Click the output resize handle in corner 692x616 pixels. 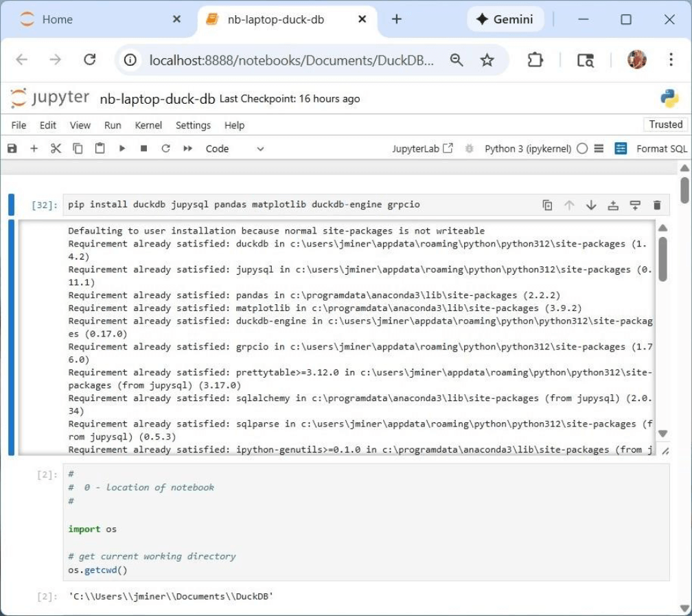tap(665, 451)
